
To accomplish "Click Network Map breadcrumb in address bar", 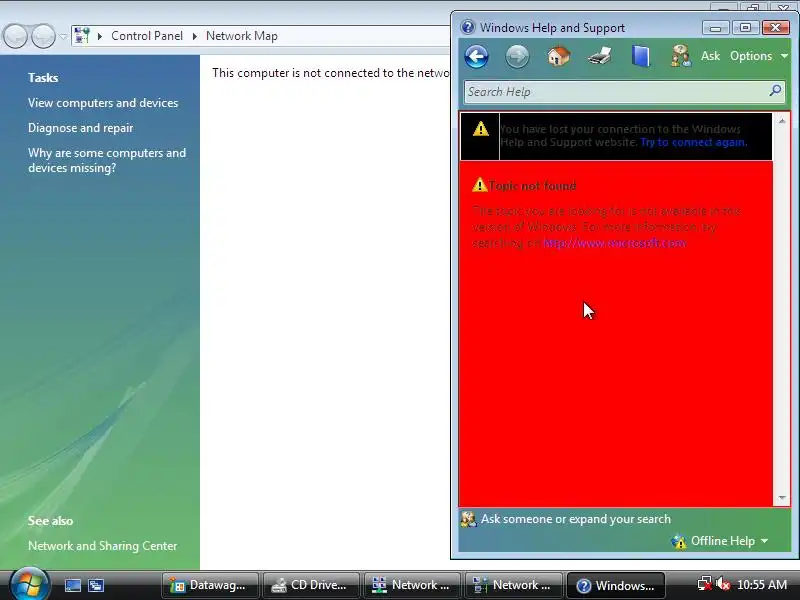I will point(242,36).
